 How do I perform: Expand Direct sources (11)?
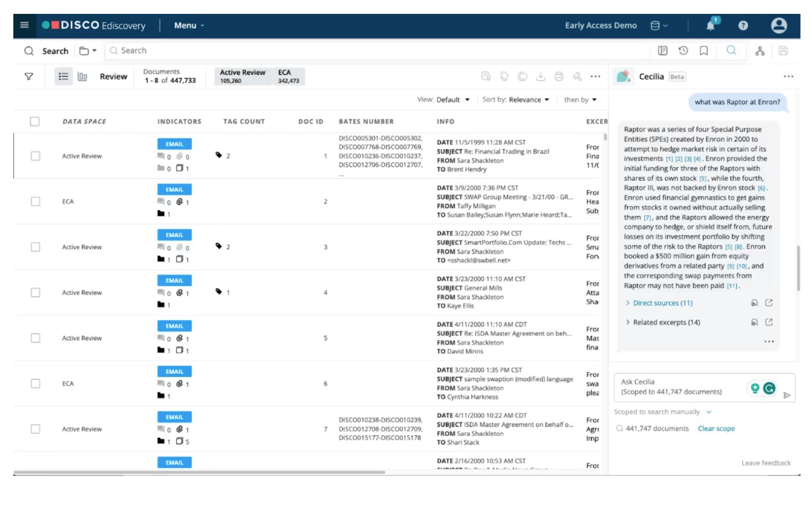(x=659, y=302)
